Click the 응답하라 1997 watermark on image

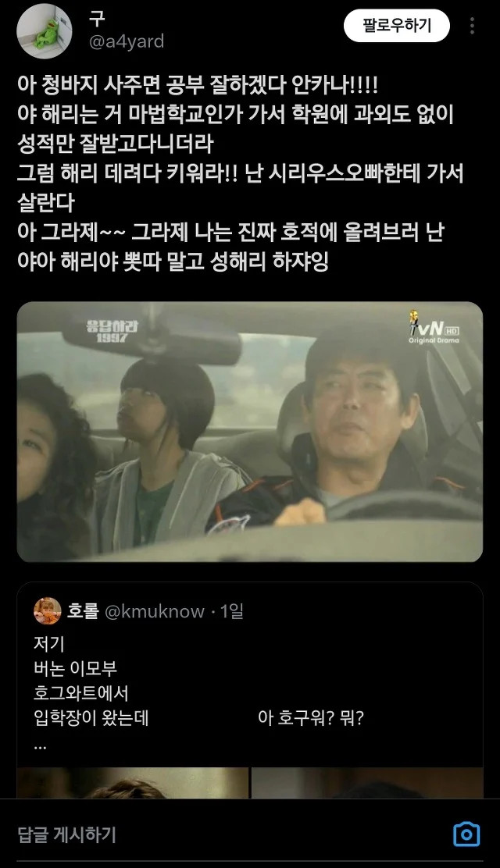tap(112, 331)
